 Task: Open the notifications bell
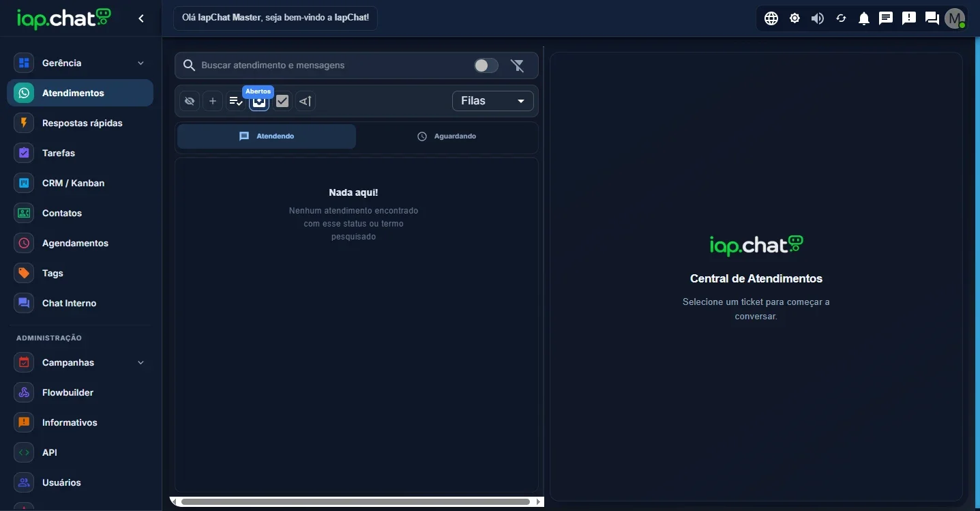pos(864,18)
